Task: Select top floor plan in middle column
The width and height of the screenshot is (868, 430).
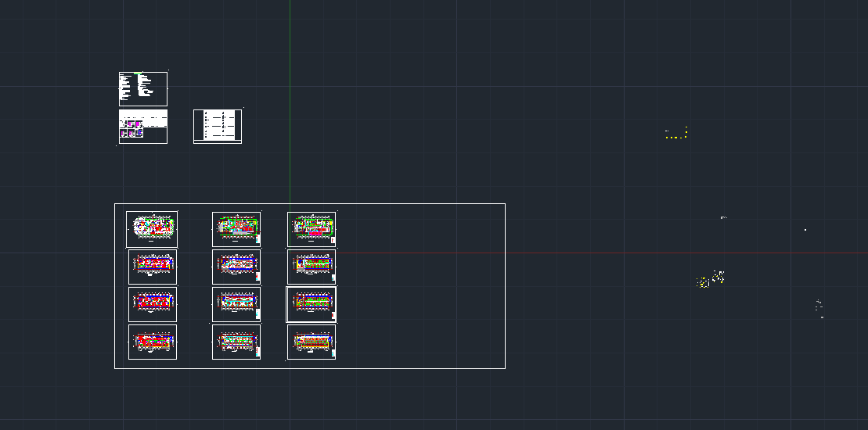Action: pyautogui.click(x=236, y=228)
